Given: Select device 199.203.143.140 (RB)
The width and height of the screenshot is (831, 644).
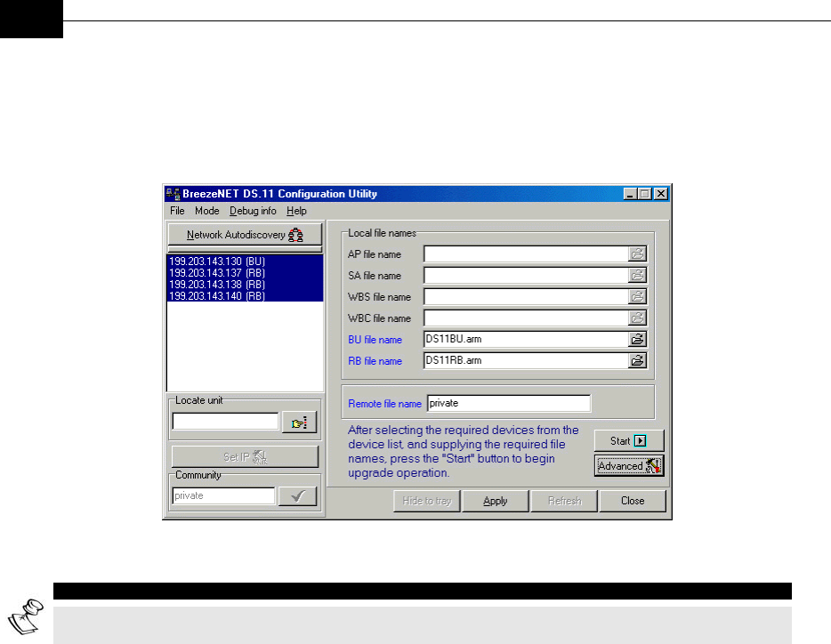Looking at the screenshot, I should pyautogui.click(x=245, y=296).
